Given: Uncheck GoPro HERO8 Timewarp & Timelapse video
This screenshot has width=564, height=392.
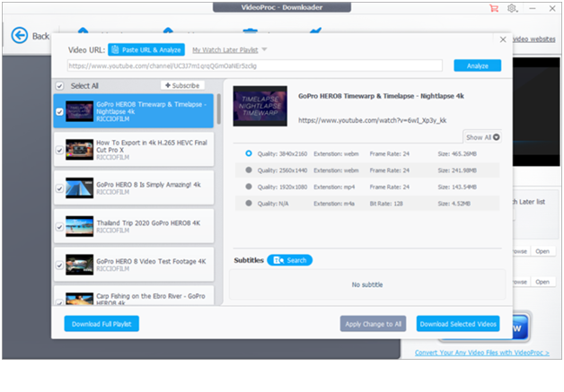Looking at the screenshot, I should click(59, 112).
